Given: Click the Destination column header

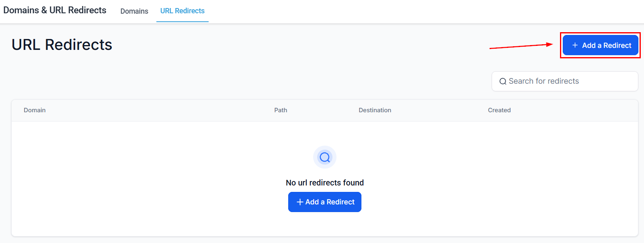Looking at the screenshot, I should (x=375, y=110).
